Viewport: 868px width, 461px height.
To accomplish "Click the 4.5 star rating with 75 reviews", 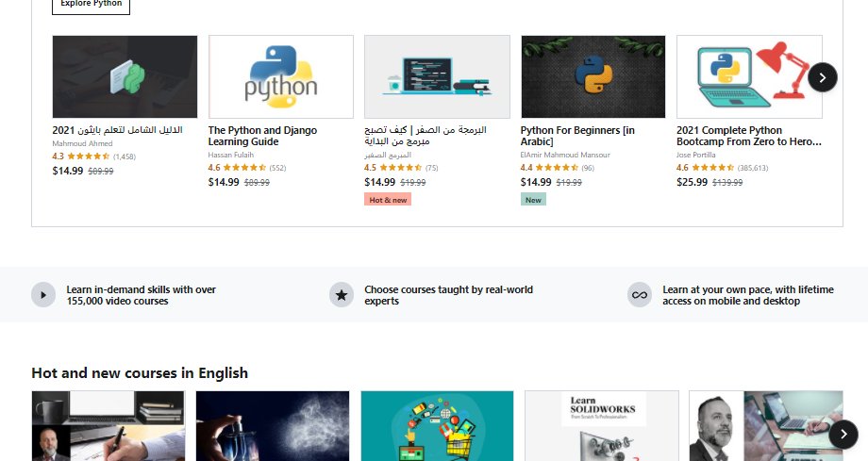I will tap(401, 168).
